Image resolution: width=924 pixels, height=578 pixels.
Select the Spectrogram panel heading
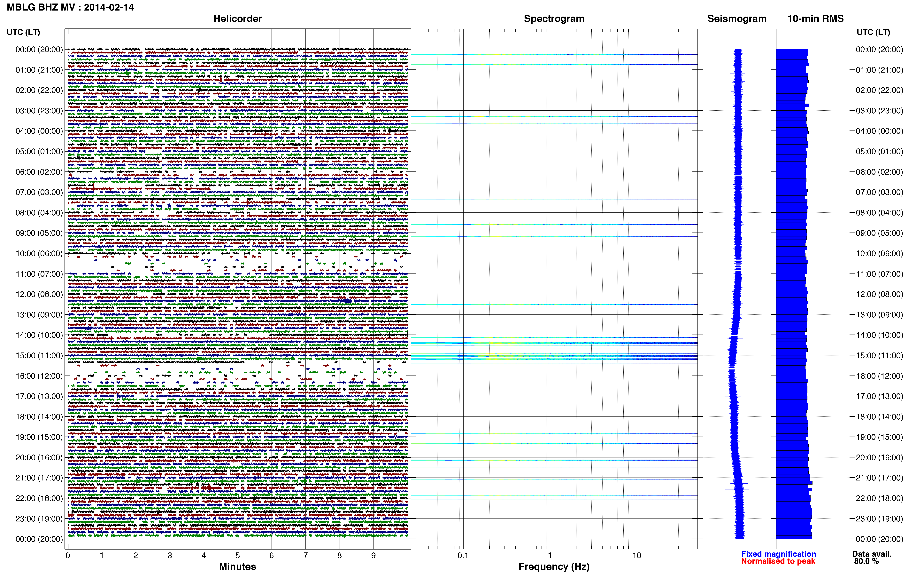point(554,19)
